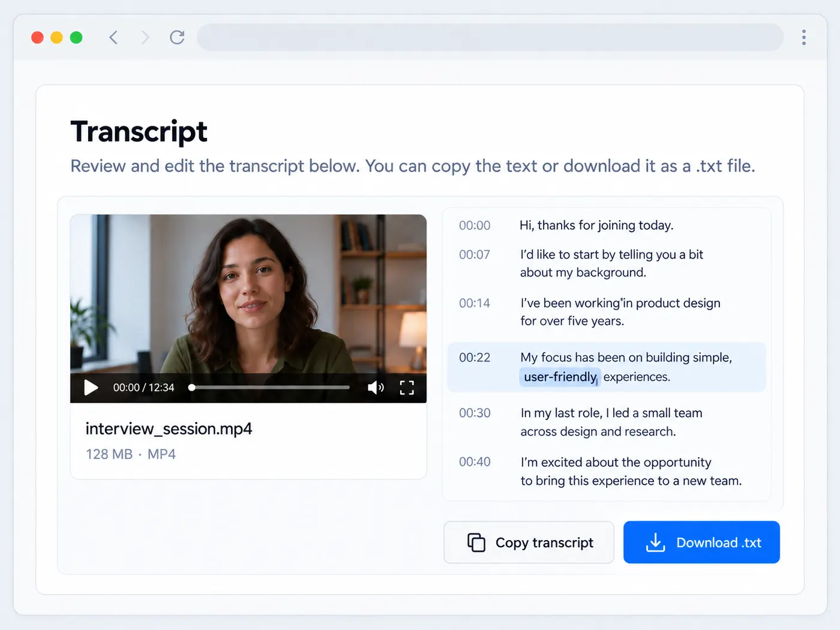Click the line "In my last role, I led"

[611, 422]
